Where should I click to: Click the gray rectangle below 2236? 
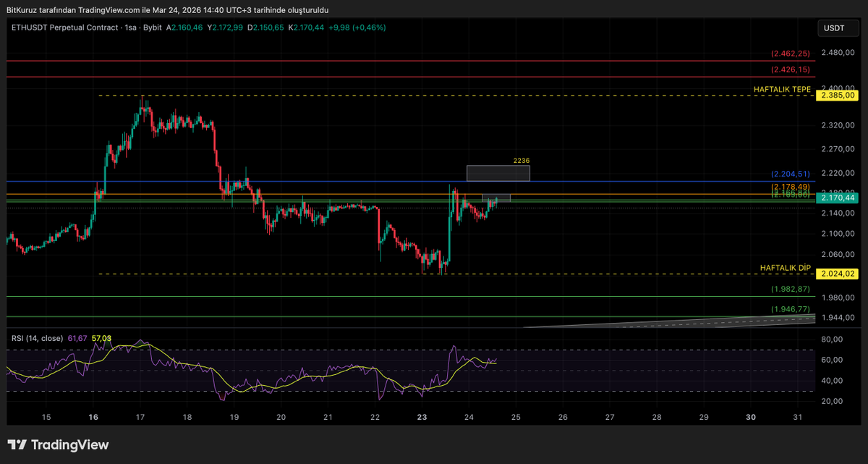pyautogui.click(x=498, y=173)
